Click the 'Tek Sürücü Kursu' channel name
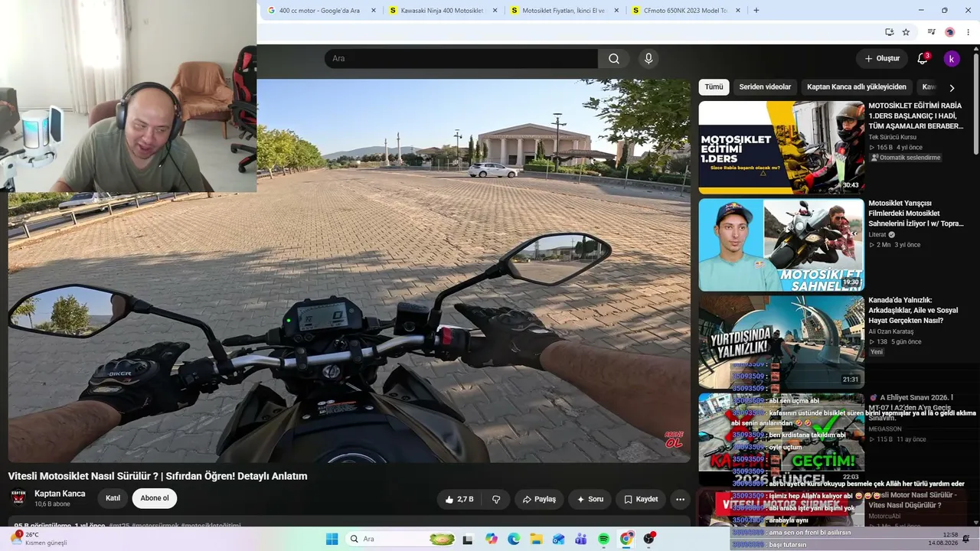Viewport: 980px width, 551px height. 892,137
